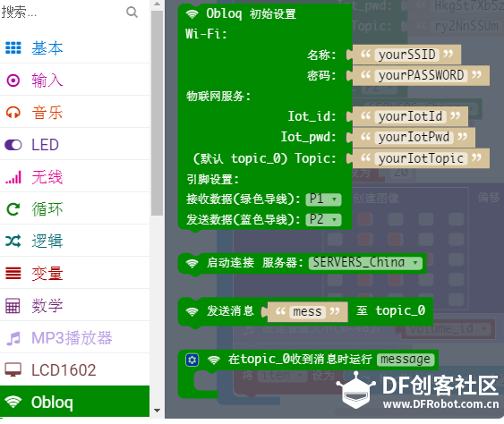
Task: Click the Obloq 初始设置 block title
Action: coord(251,13)
